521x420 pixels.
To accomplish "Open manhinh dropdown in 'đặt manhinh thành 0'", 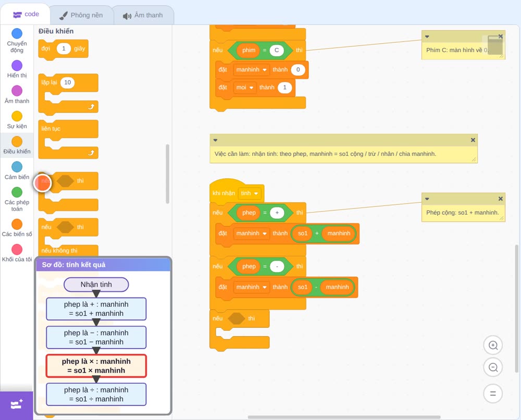I will pos(251,69).
